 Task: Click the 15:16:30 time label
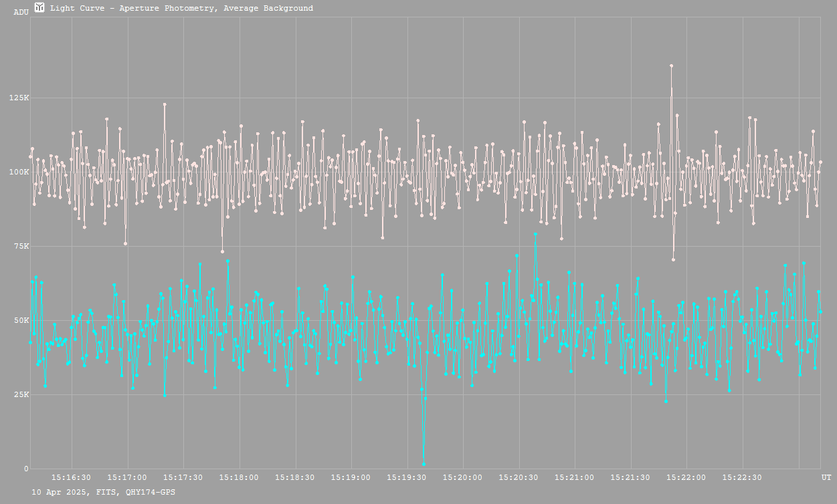point(72,477)
